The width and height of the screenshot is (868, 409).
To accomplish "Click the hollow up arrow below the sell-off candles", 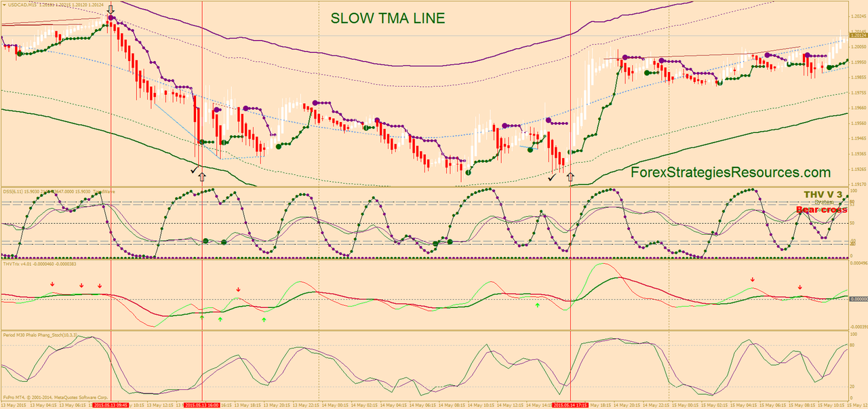I will coord(203,176).
